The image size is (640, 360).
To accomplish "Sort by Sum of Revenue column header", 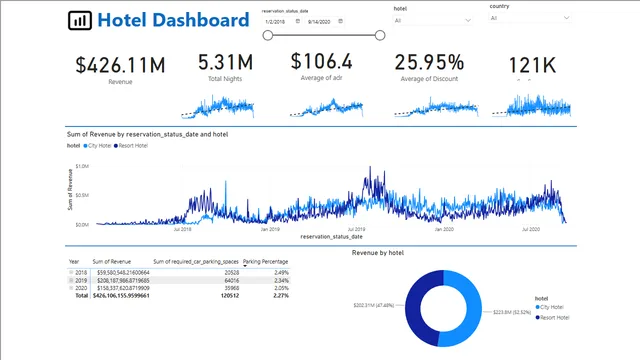I will point(111,262).
